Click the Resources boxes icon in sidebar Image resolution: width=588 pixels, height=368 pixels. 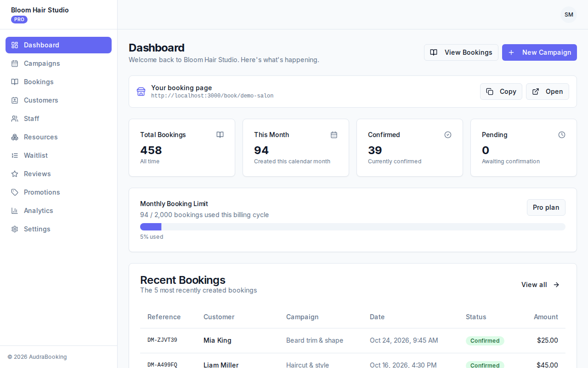(15, 137)
